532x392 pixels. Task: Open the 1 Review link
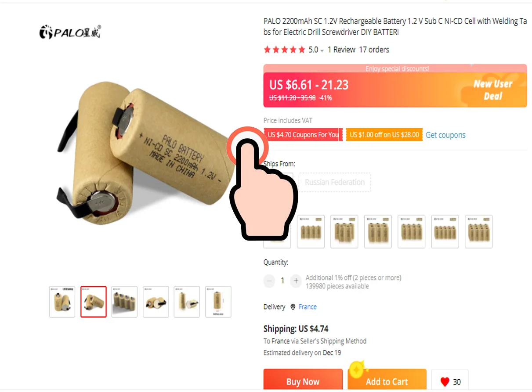click(341, 50)
